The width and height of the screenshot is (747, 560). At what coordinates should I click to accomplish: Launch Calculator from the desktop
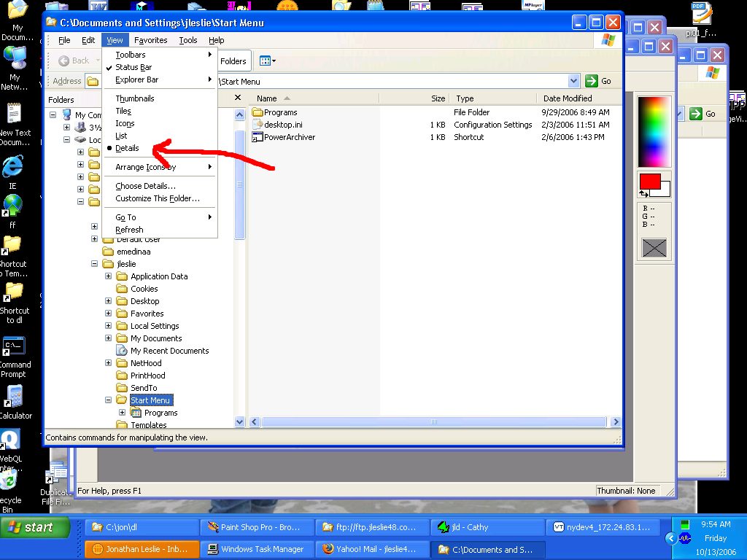click(x=13, y=397)
